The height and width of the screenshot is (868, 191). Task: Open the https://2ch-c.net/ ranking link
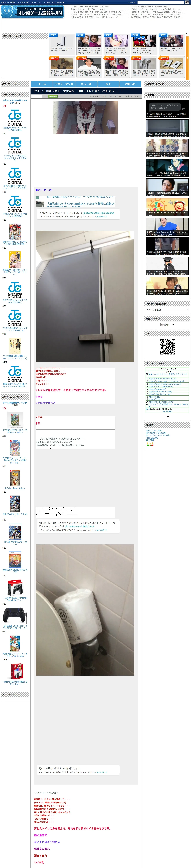coord(157,399)
